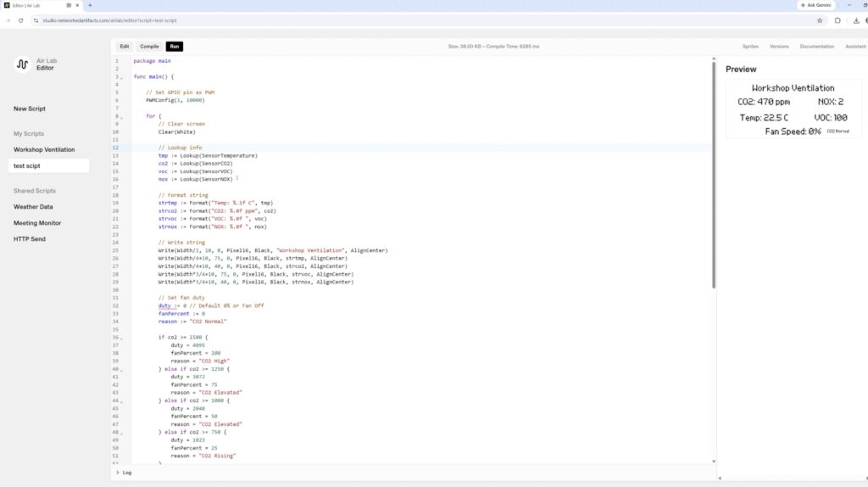Click the 'My Scripts' section label

click(29, 133)
